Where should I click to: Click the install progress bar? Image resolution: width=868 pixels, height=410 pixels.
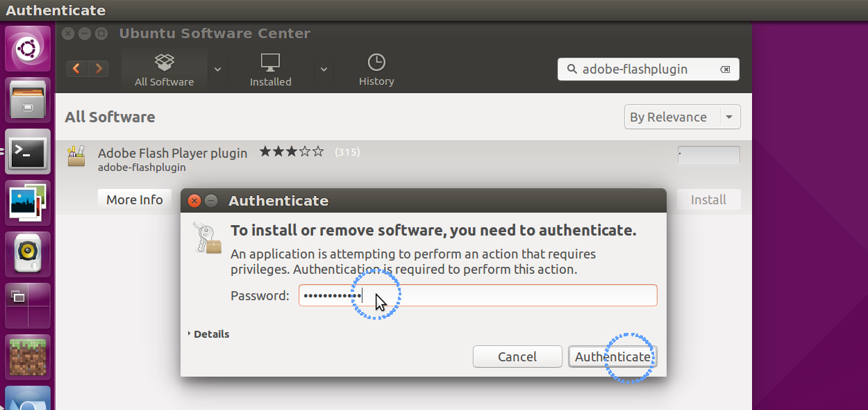tap(709, 156)
